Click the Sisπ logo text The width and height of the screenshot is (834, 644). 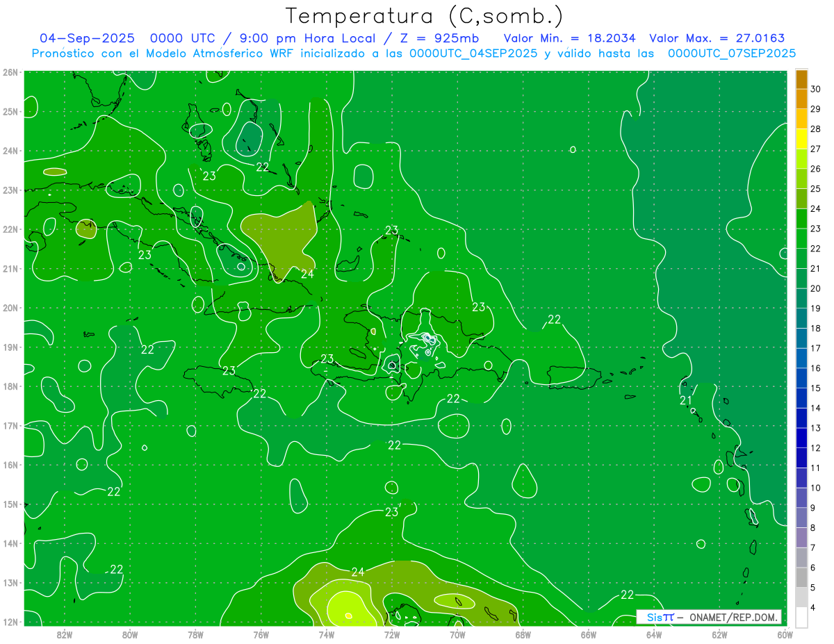tap(660, 617)
